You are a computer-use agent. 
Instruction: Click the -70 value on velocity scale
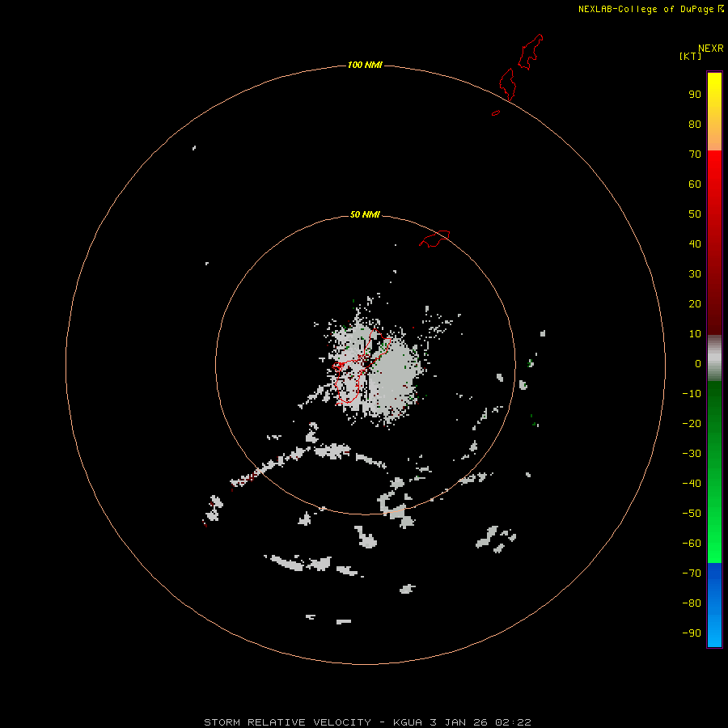click(x=692, y=574)
